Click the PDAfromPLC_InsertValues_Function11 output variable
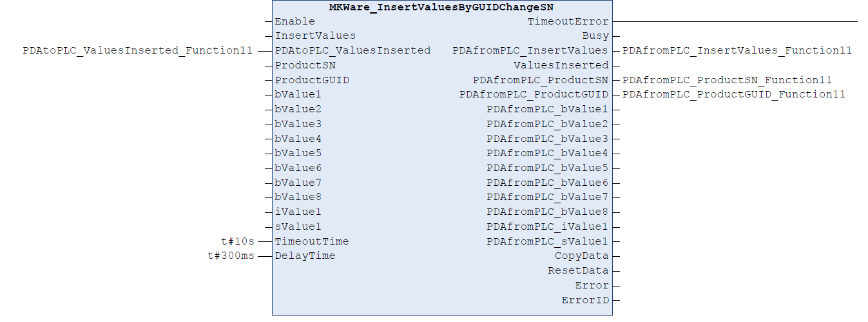The width and height of the screenshot is (868, 322). [737, 50]
